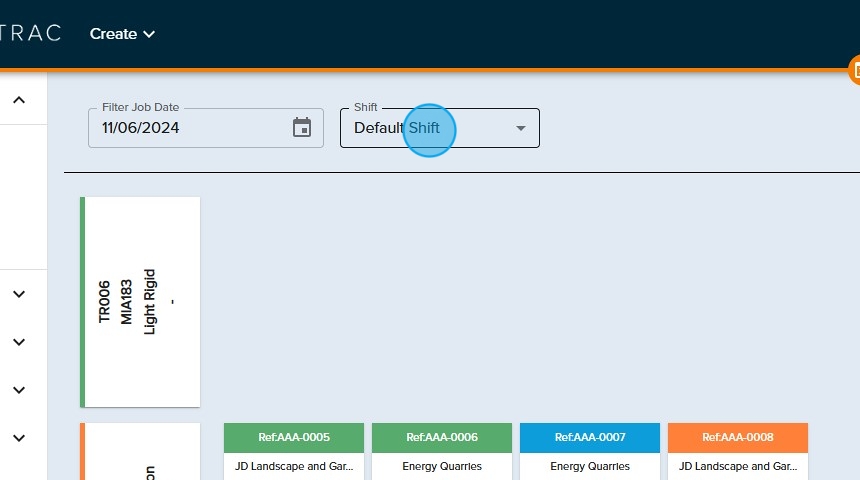Image resolution: width=860 pixels, height=480 pixels.
Task: Open job Ref:AAA-0006 header
Action: pyautogui.click(x=442, y=437)
